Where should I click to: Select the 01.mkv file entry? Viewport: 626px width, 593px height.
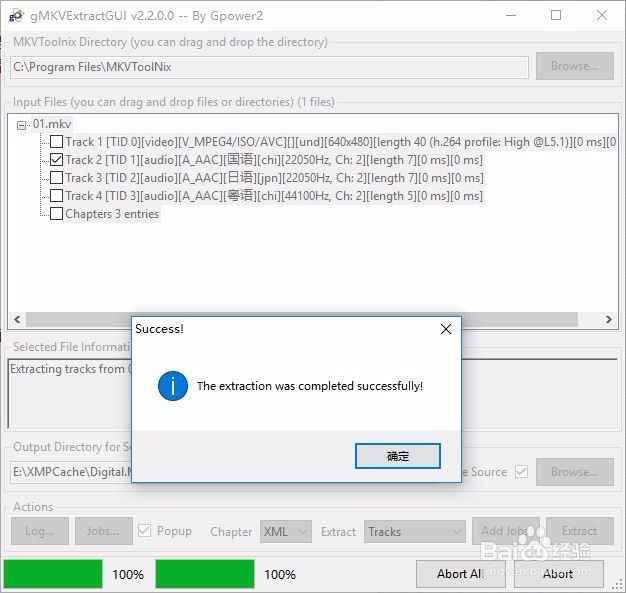(x=52, y=124)
